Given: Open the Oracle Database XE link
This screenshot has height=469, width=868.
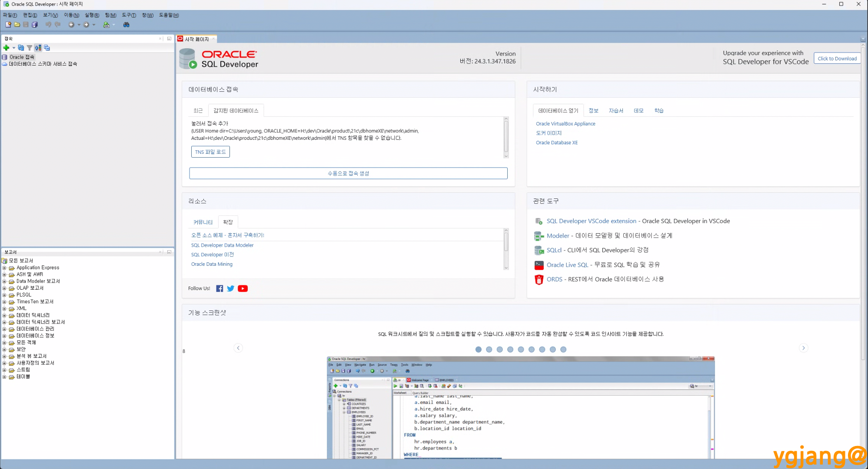Looking at the screenshot, I should [x=557, y=143].
